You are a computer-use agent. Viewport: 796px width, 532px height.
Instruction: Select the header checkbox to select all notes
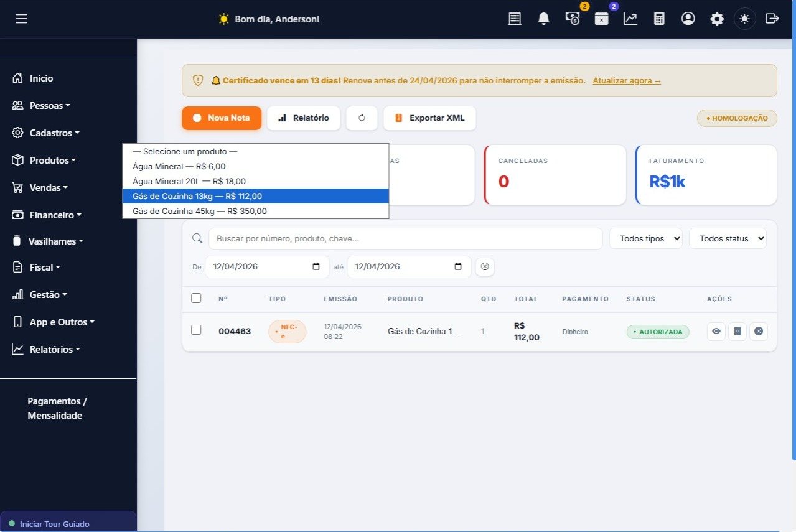click(196, 297)
